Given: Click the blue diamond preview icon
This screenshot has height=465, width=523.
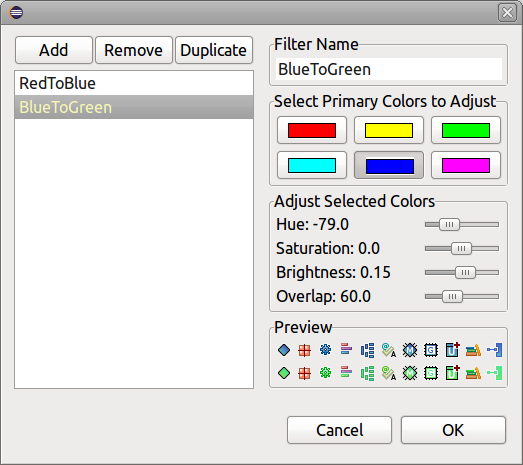Looking at the screenshot, I should pyautogui.click(x=284, y=350).
